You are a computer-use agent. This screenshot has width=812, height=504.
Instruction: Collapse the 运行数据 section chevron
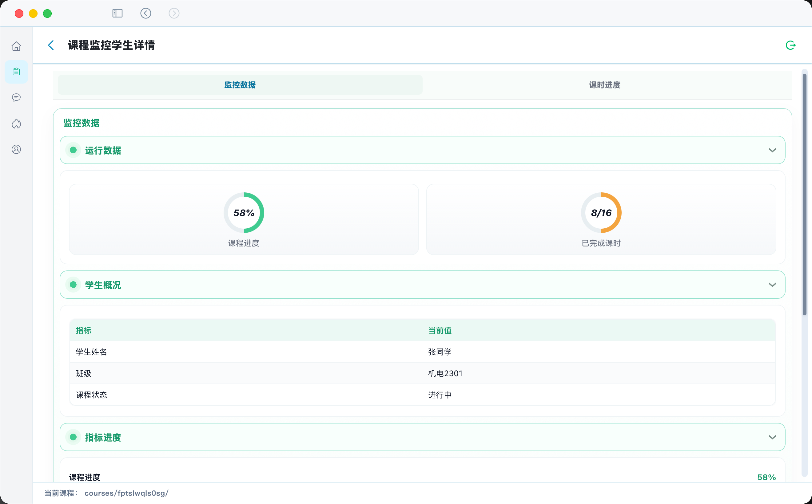click(772, 150)
